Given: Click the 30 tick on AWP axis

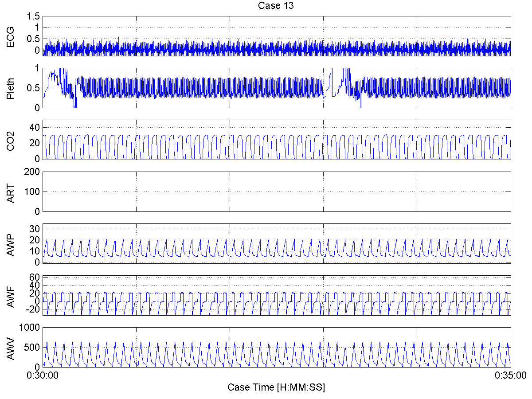Looking at the screenshot, I should point(35,228).
